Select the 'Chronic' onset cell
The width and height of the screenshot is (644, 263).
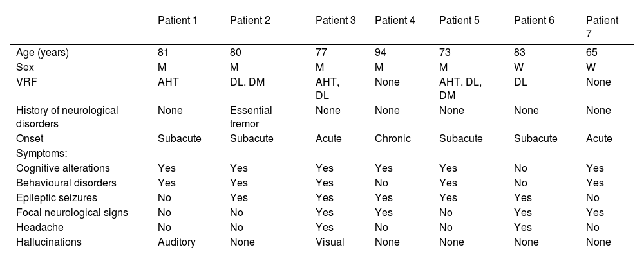(x=393, y=139)
